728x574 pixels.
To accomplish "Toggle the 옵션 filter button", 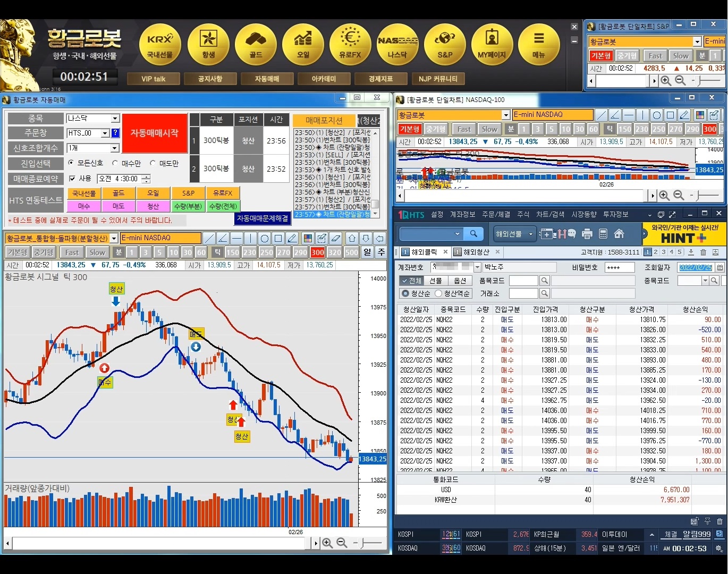I will click(460, 281).
